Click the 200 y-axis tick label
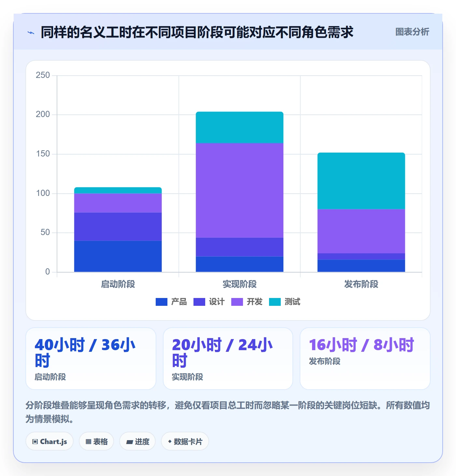The height and width of the screenshot is (476, 456). (43, 114)
